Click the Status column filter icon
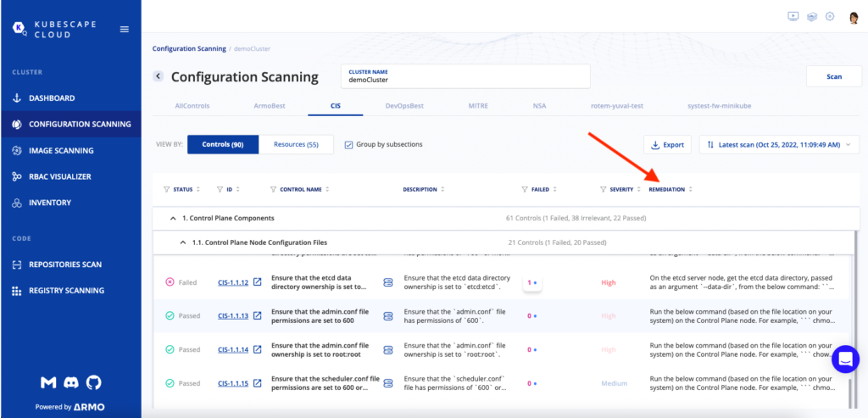Screen dimensions: 868x418 [167, 189]
